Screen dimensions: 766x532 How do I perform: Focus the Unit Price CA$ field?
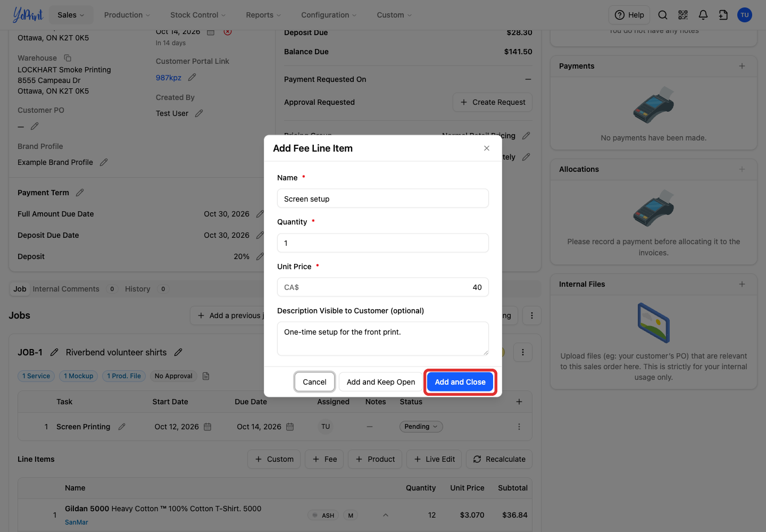383,287
